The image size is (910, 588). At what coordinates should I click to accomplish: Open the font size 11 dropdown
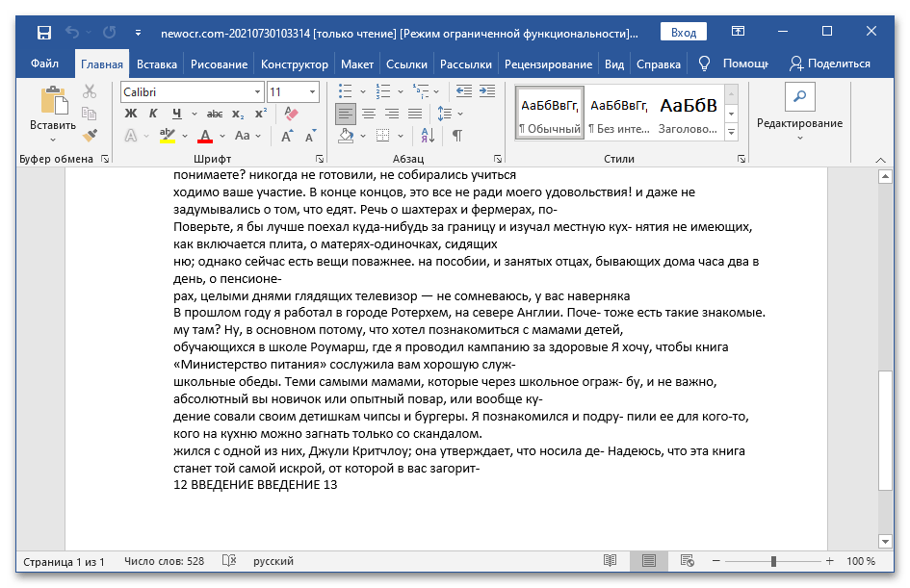point(312,92)
